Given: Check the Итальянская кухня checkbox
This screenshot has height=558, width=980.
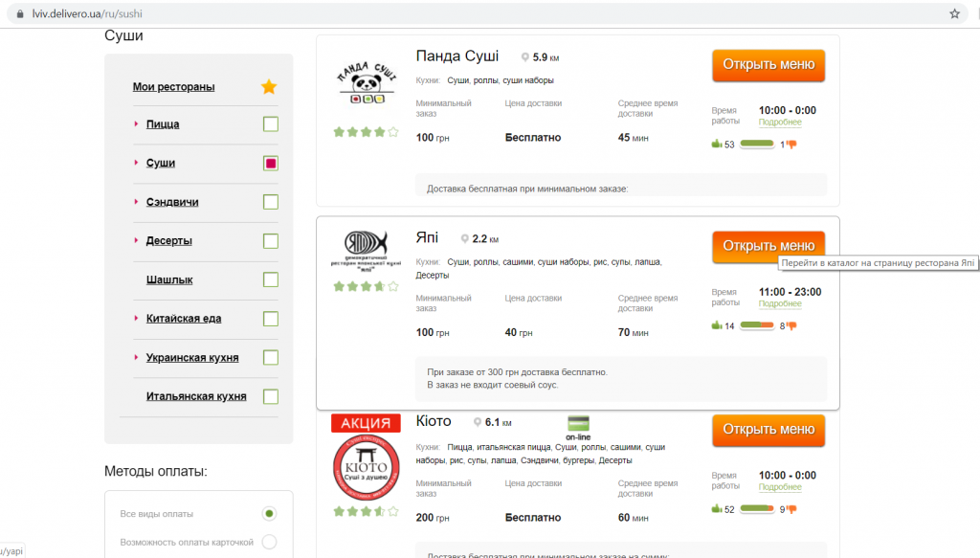Looking at the screenshot, I should coord(271,397).
